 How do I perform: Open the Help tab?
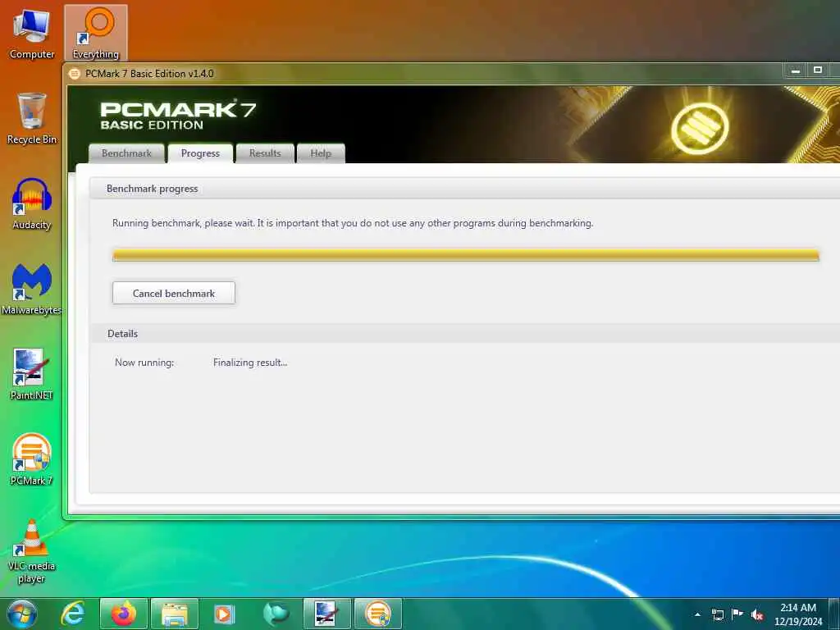321,153
